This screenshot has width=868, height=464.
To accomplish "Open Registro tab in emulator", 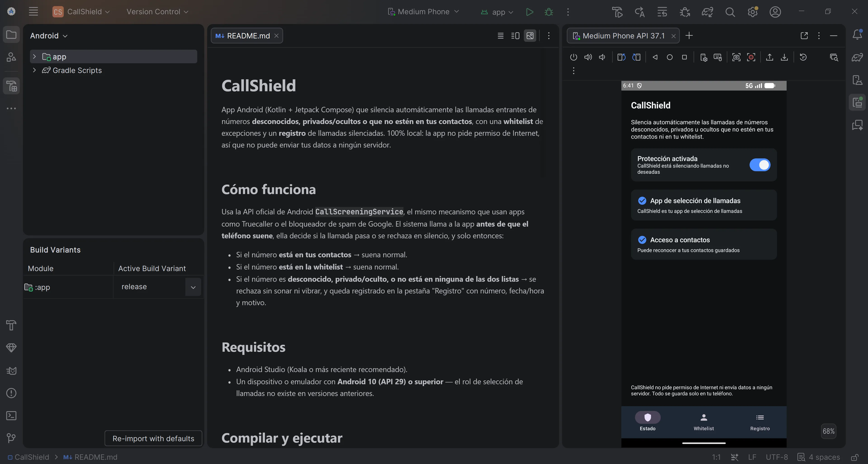I will click(x=759, y=422).
